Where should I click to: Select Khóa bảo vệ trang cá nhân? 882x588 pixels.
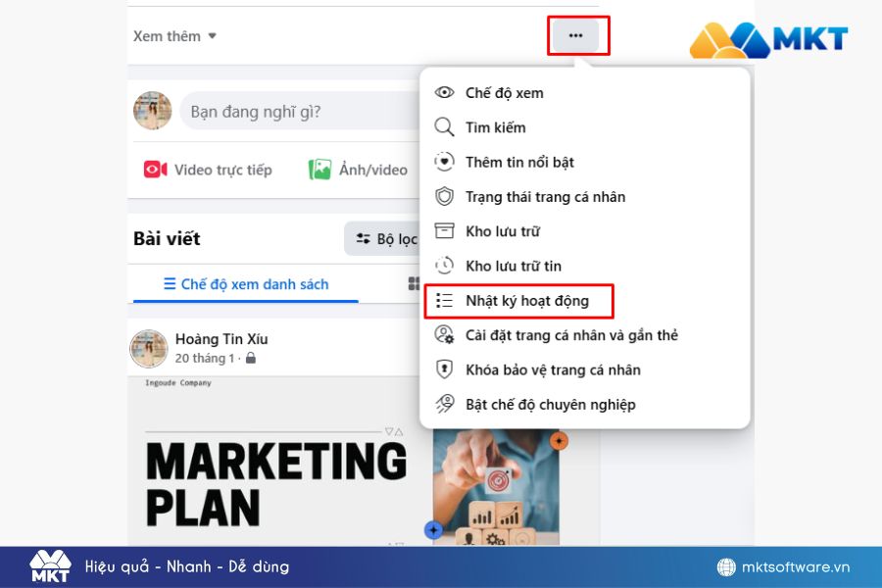[553, 369]
